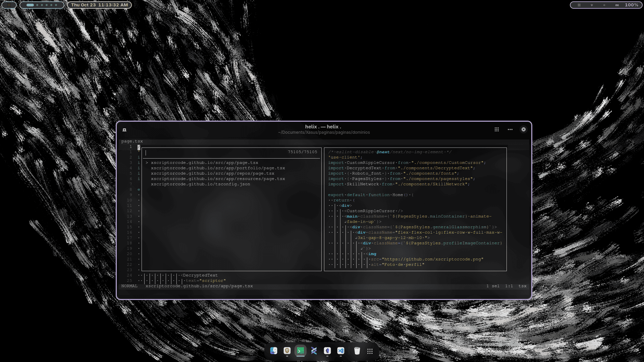Click the page.tsx buffer label
Viewport: 644px width, 362px height.
(132, 141)
